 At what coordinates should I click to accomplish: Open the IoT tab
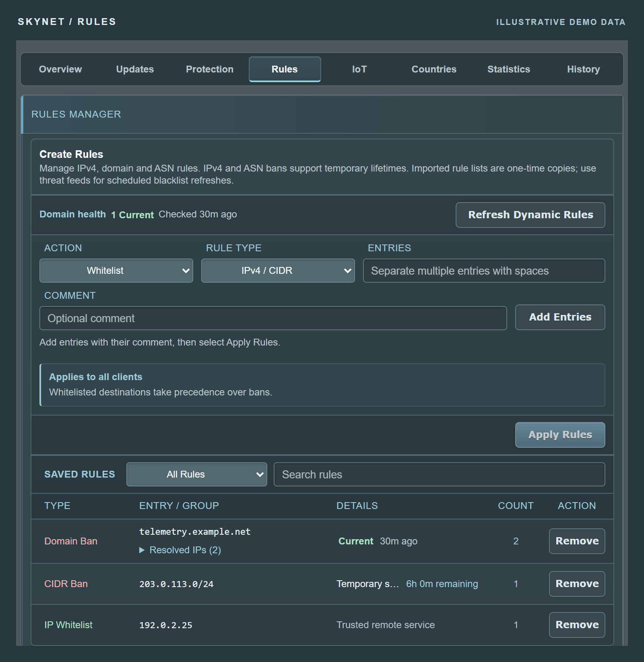(x=359, y=69)
